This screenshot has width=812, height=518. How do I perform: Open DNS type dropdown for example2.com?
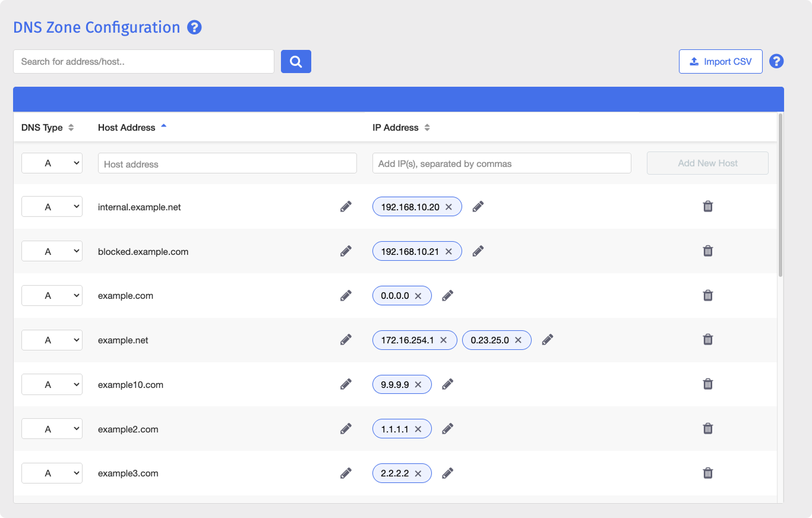point(52,428)
